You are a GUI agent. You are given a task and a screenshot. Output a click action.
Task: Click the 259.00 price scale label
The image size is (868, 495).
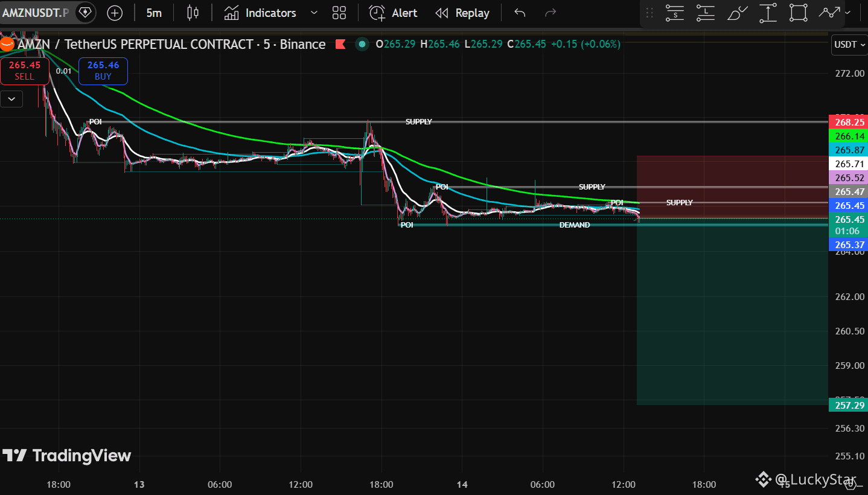click(x=849, y=366)
